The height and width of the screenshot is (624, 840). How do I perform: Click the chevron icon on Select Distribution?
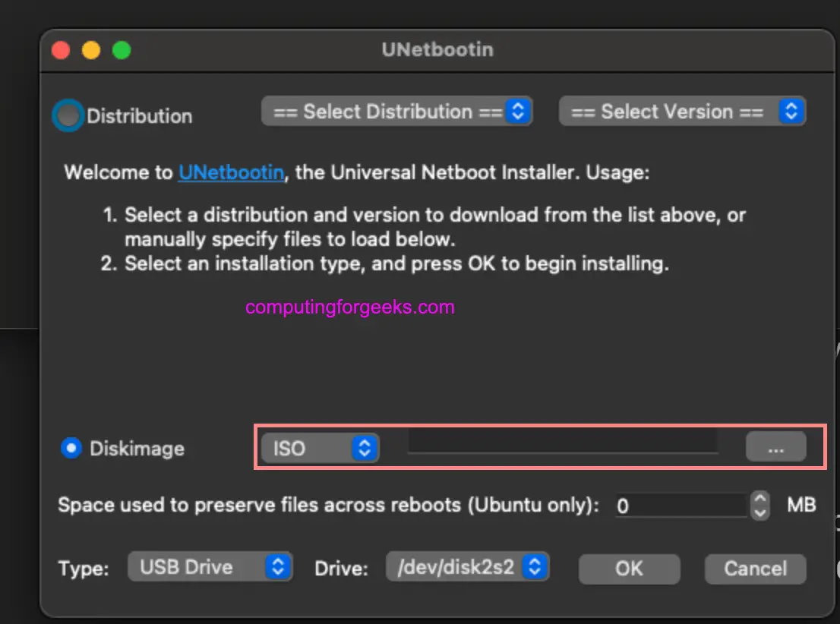pyautogui.click(x=517, y=111)
